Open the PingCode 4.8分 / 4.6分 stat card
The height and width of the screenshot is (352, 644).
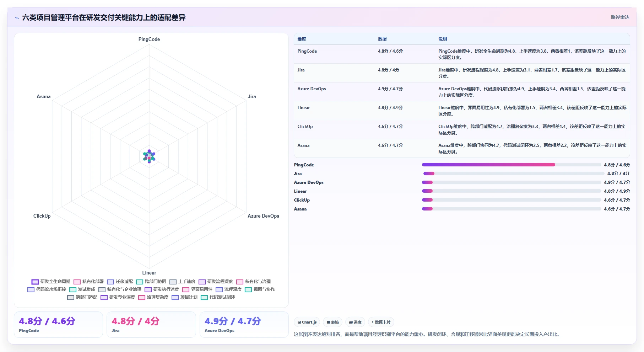(x=58, y=325)
